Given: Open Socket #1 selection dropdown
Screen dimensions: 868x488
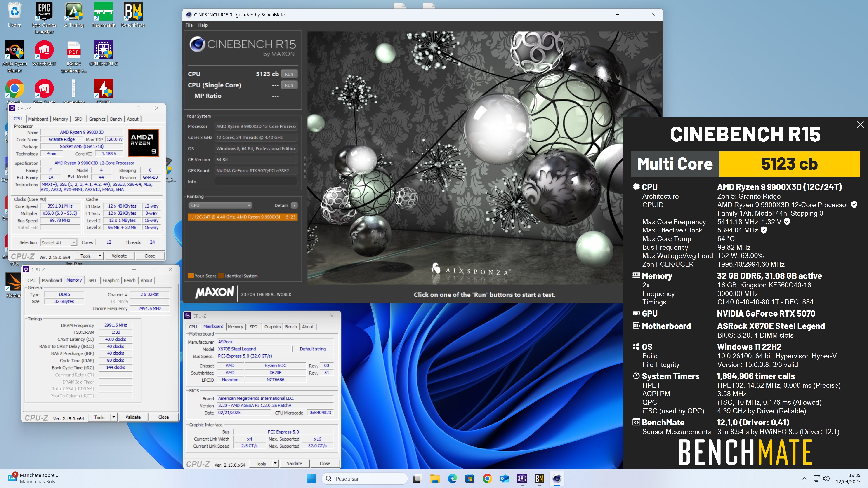Looking at the screenshot, I should click(59, 242).
